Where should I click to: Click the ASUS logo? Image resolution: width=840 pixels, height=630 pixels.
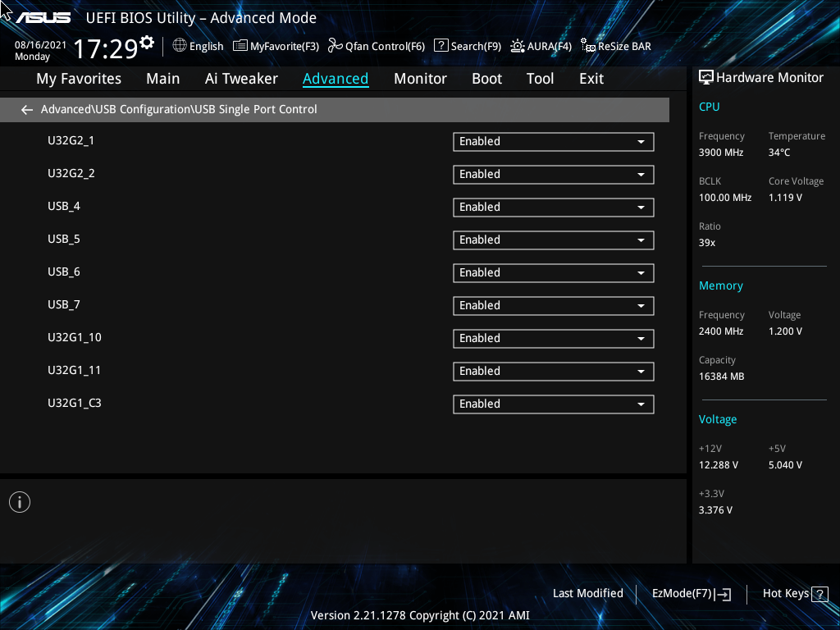click(x=43, y=18)
